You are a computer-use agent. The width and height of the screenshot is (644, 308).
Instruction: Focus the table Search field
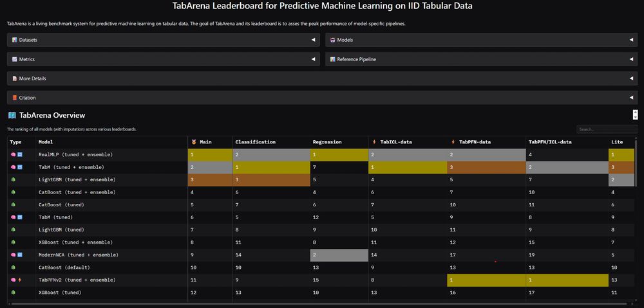(x=607, y=129)
